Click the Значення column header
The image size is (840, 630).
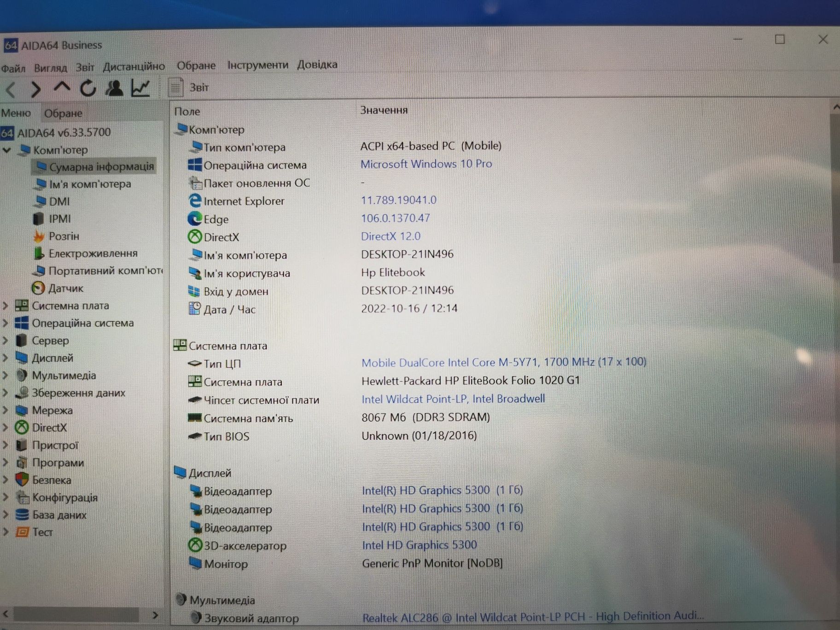384,110
